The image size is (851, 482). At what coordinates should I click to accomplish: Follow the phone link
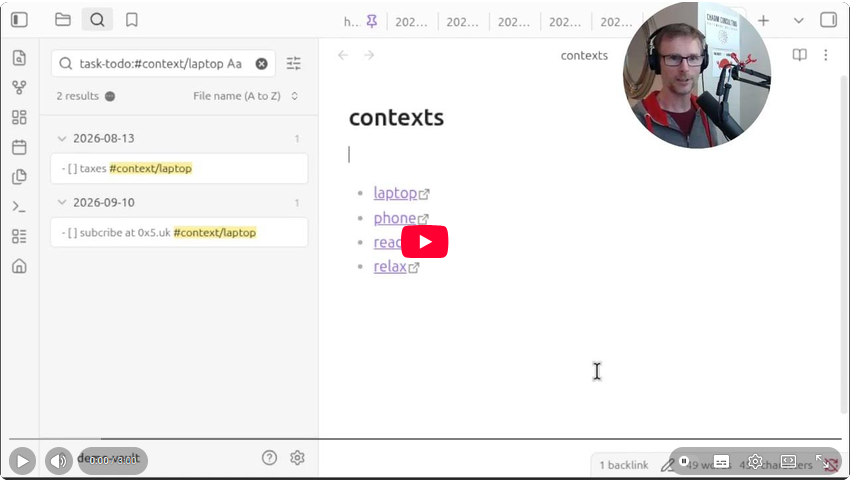pyautogui.click(x=395, y=218)
